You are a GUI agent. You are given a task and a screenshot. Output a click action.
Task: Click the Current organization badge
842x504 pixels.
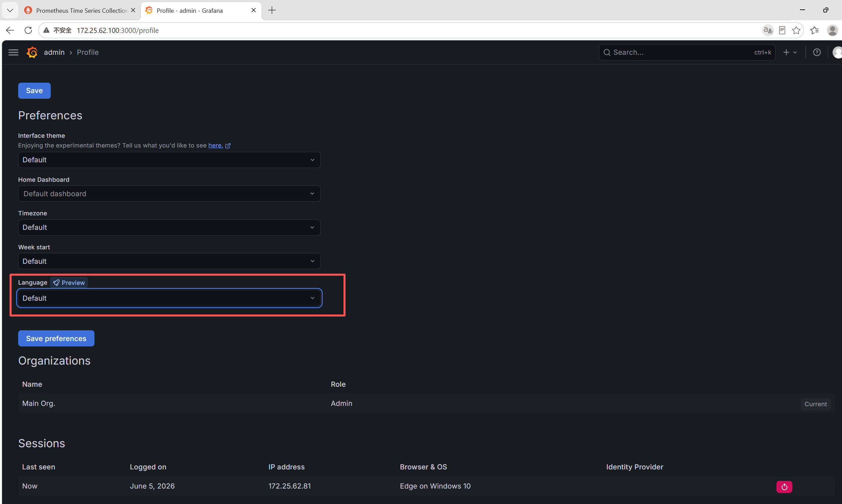815,404
